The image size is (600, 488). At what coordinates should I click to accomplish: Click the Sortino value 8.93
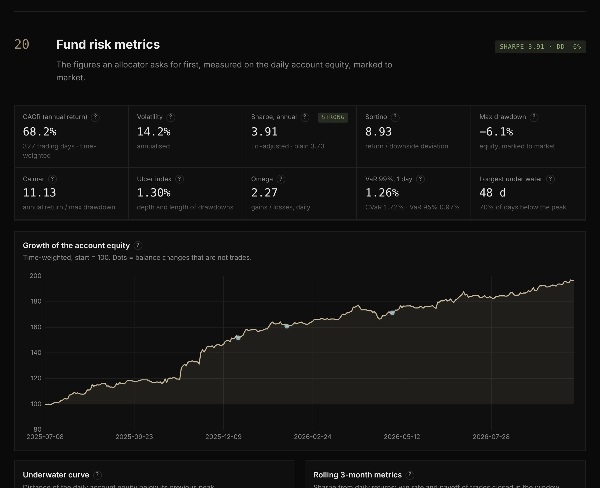click(378, 132)
